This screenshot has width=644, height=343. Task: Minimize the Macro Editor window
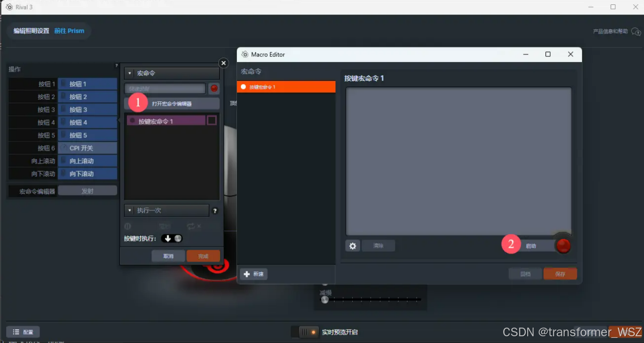point(526,54)
